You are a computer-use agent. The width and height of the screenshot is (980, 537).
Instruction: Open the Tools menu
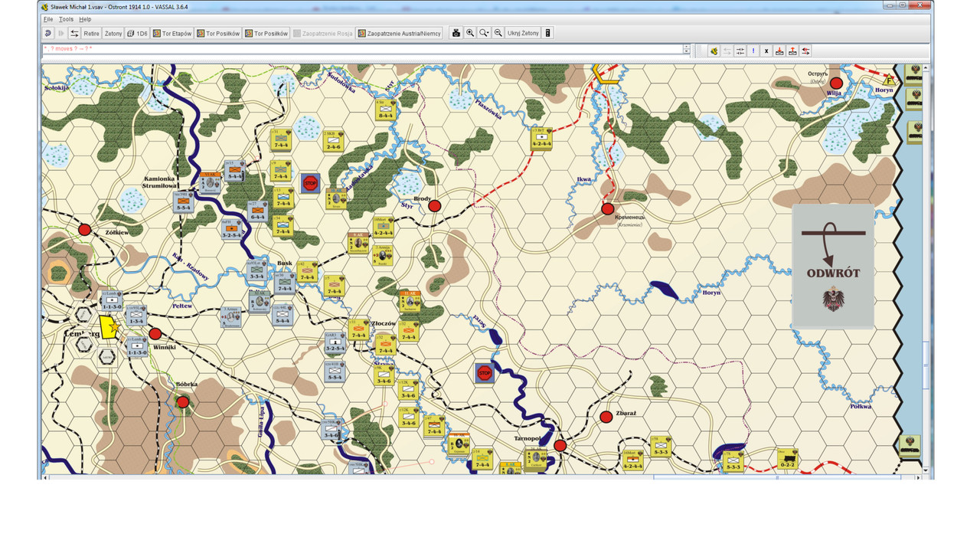tap(67, 19)
